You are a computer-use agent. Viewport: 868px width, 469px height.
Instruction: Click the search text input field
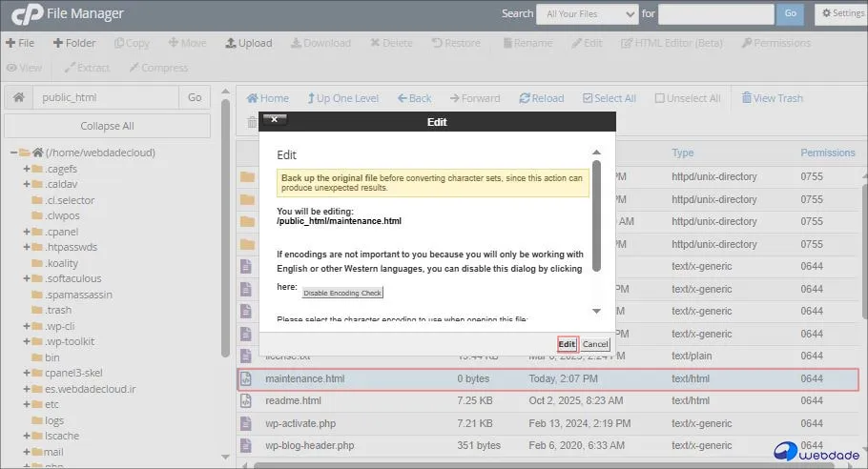click(x=715, y=14)
